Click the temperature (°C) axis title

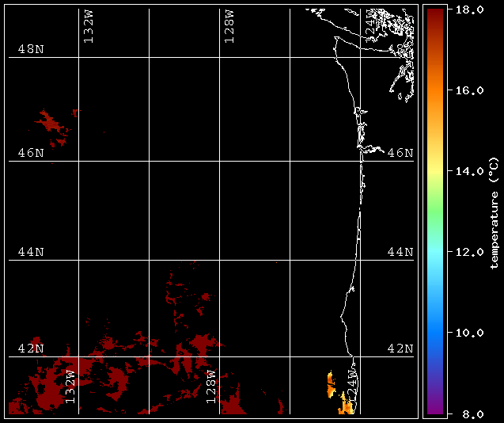pyautogui.click(x=494, y=211)
